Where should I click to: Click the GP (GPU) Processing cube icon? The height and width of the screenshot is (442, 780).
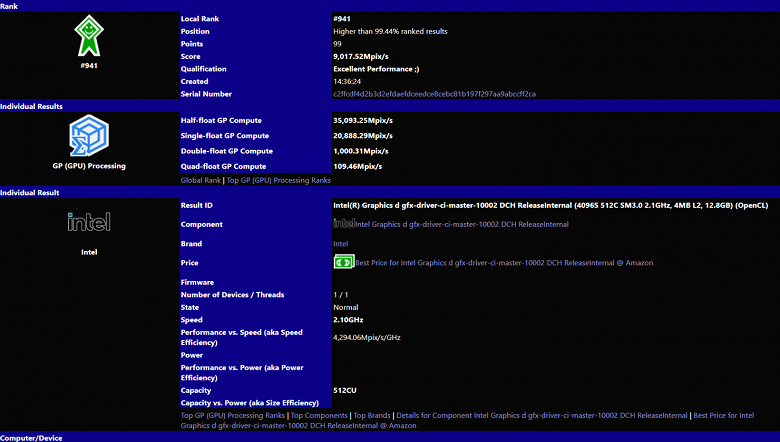(88, 135)
